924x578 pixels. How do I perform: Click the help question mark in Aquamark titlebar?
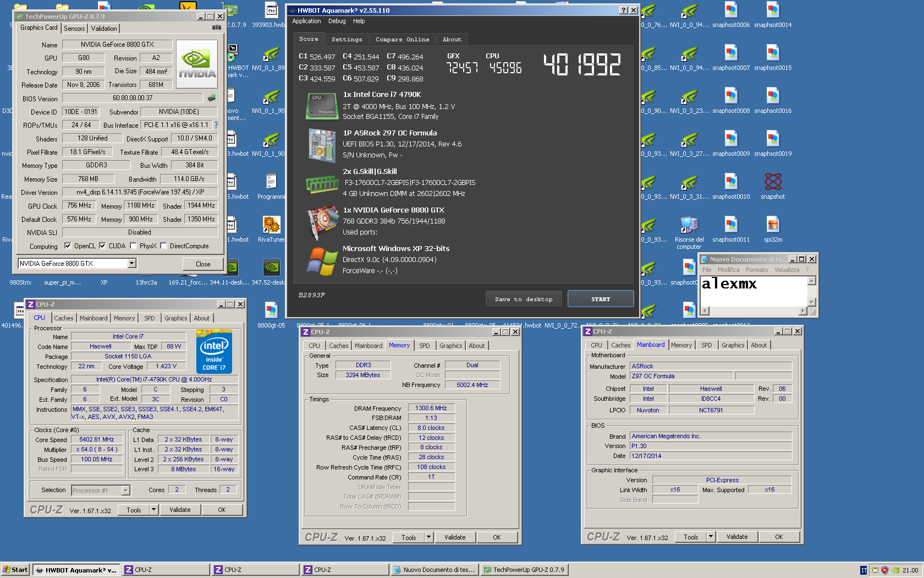624,10
